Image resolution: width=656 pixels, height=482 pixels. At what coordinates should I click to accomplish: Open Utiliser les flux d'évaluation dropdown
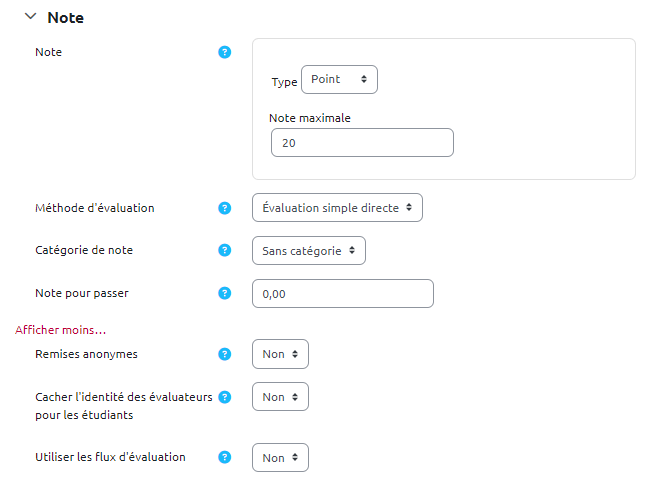tap(280, 457)
